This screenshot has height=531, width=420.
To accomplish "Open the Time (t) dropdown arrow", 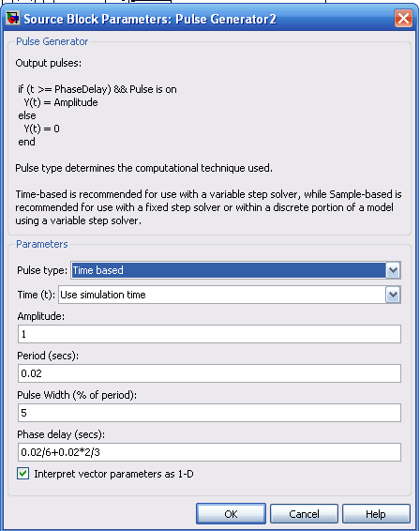I will click(393, 295).
